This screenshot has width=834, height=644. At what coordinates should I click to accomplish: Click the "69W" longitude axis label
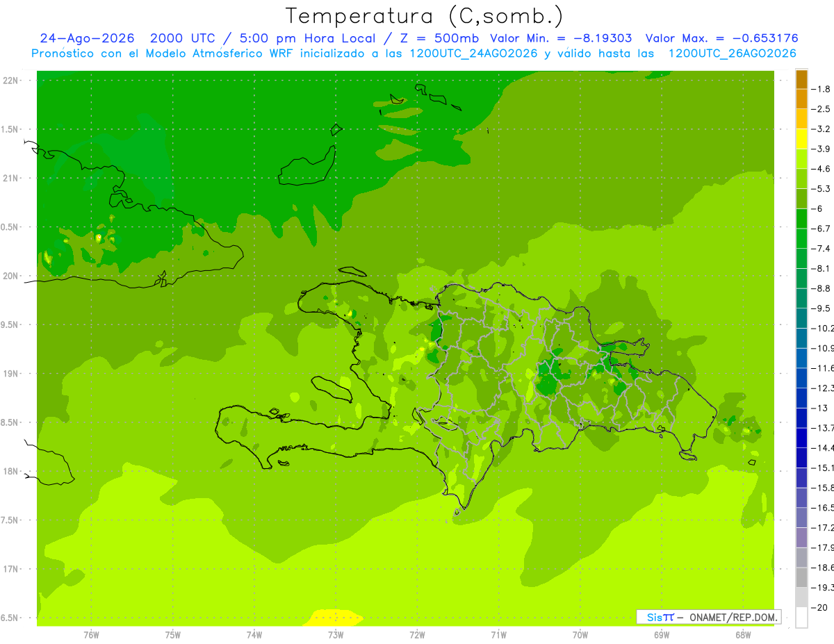click(x=662, y=634)
